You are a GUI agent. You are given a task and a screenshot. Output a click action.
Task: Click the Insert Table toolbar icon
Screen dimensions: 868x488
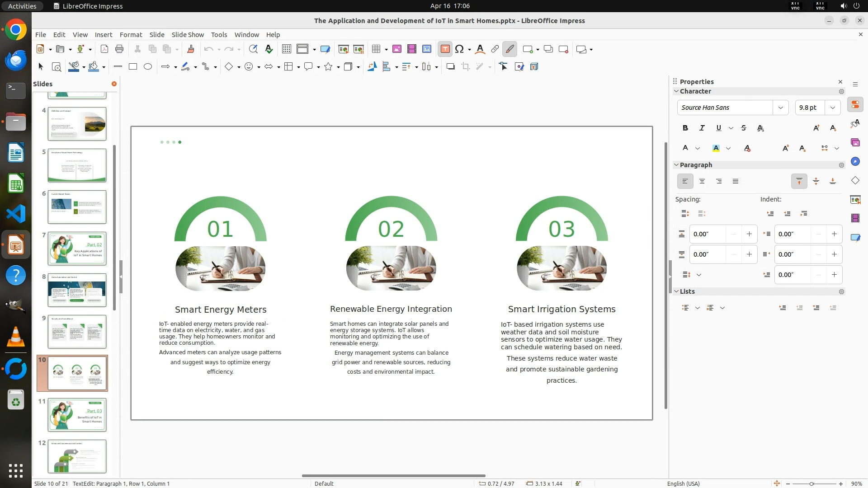(x=376, y=49)
